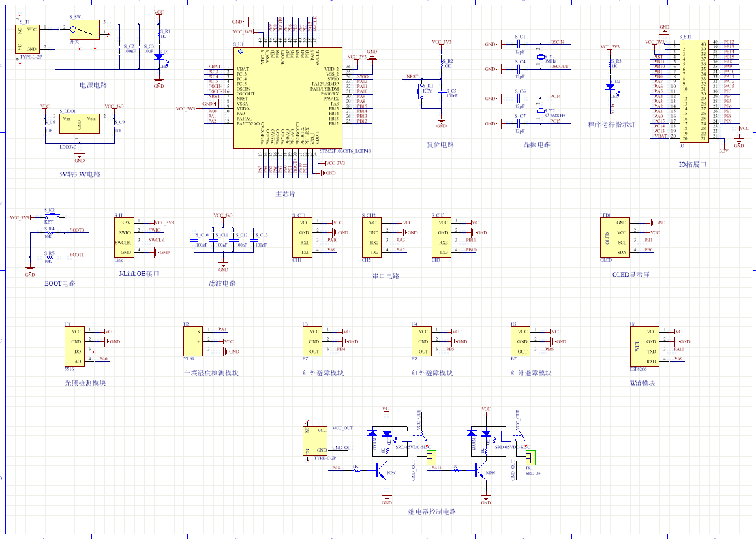Select the U4 BZ infrared module
Screen dimensions: 756x539
tap(421, 341)
